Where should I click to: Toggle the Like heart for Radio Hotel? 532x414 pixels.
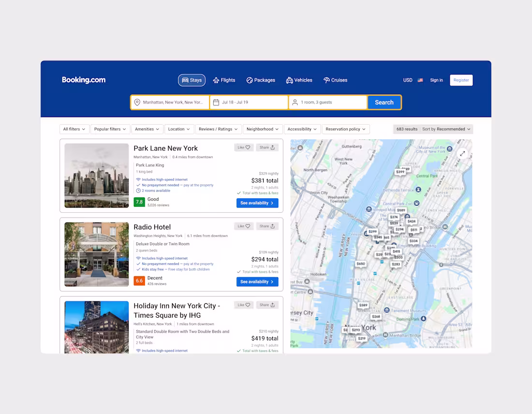coord(243,226)
